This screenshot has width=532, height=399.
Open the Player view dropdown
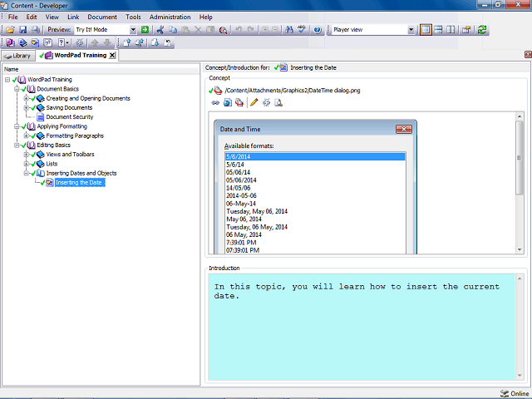coord(411,30)
